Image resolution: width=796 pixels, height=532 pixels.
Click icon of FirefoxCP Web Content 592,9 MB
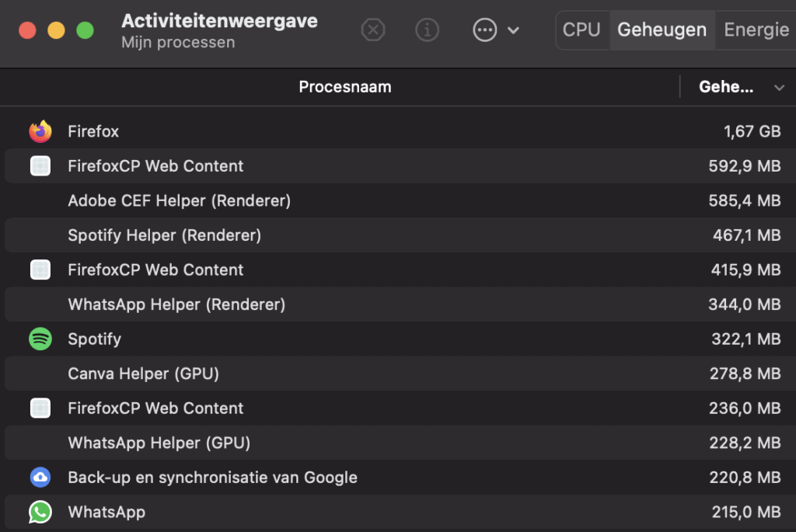40,166
